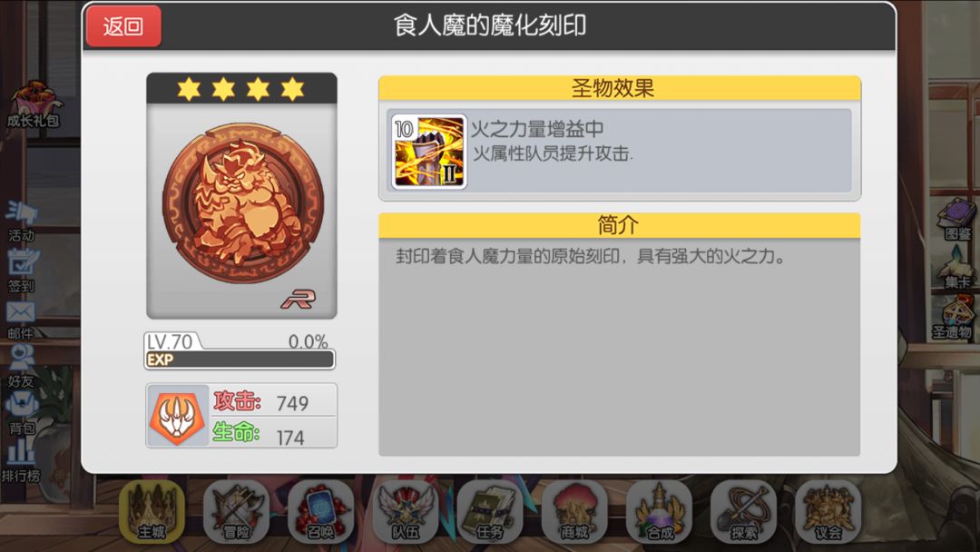This screenshot has height=552, width=980.
Task: Open the 签到 daily check-in icon
Action: point(21,271)
